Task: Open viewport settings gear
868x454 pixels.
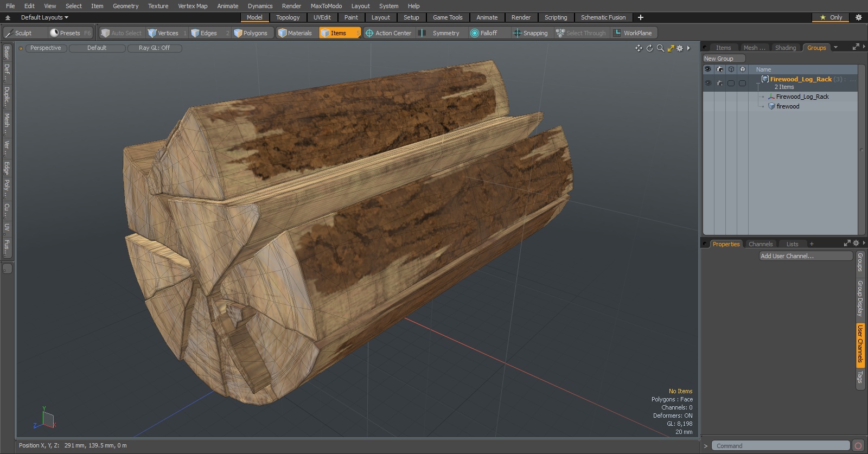Action: coord(680,48)
